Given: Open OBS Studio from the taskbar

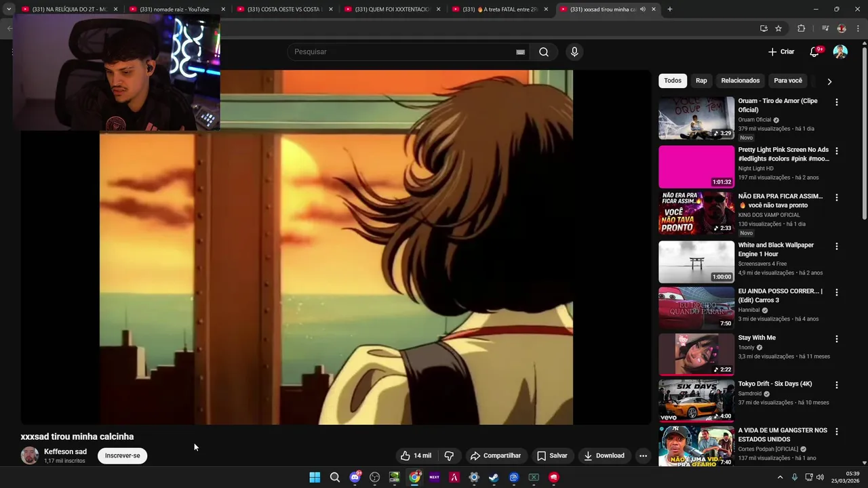Looking at the screenshot, I should pyautogui.click(x=374, y=477).
